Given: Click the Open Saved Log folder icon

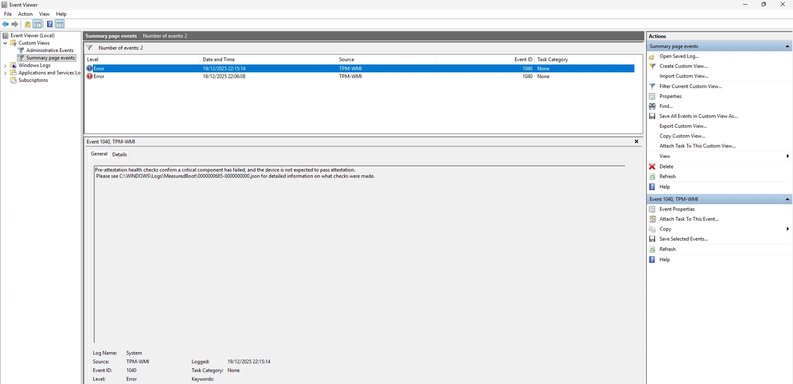Looking at the screenshot, I should (x=652, y=56).
